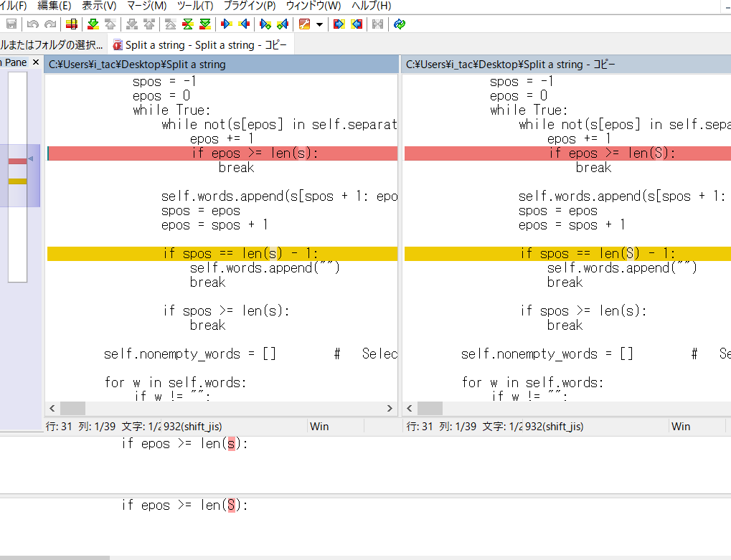
Task: Click the Current Difference toolbar icon
Action: pyautogui.click(x=187, y=24)
